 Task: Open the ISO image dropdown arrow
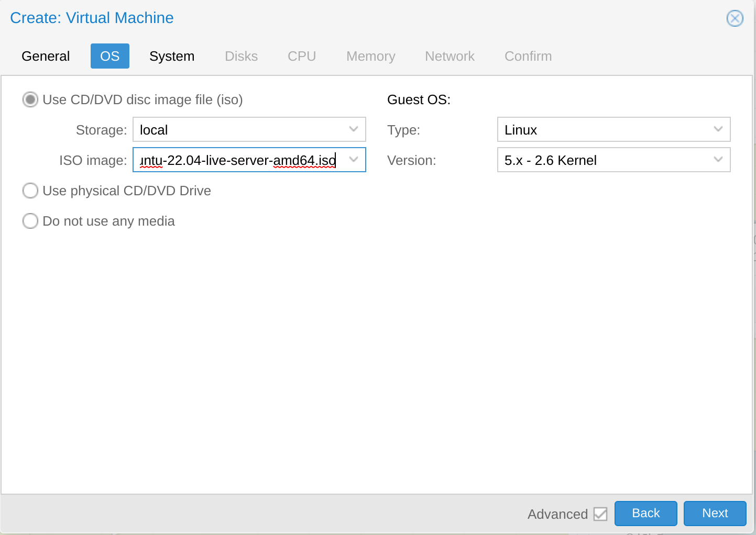pyautogui.click(x=354, y=160)
